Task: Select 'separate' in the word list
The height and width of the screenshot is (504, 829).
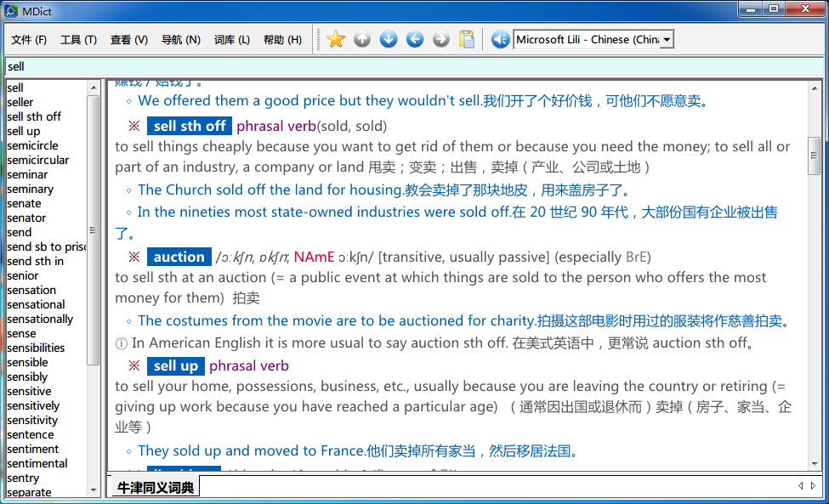Action: (29, 492)
